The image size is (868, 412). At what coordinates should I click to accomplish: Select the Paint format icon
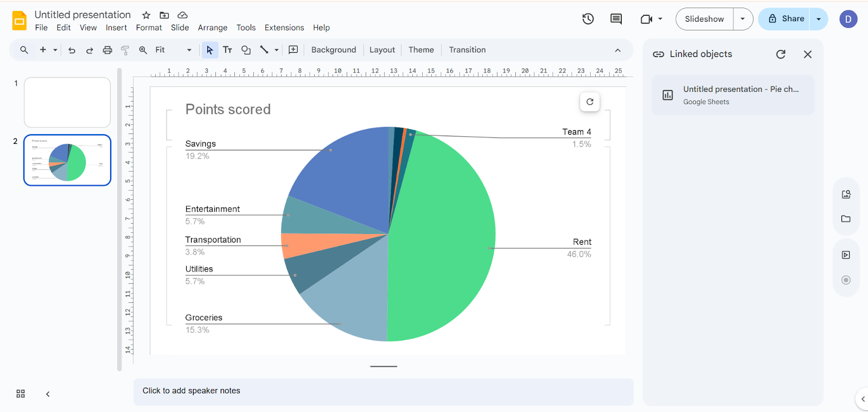pyautogui.click(x=125, y=50)
